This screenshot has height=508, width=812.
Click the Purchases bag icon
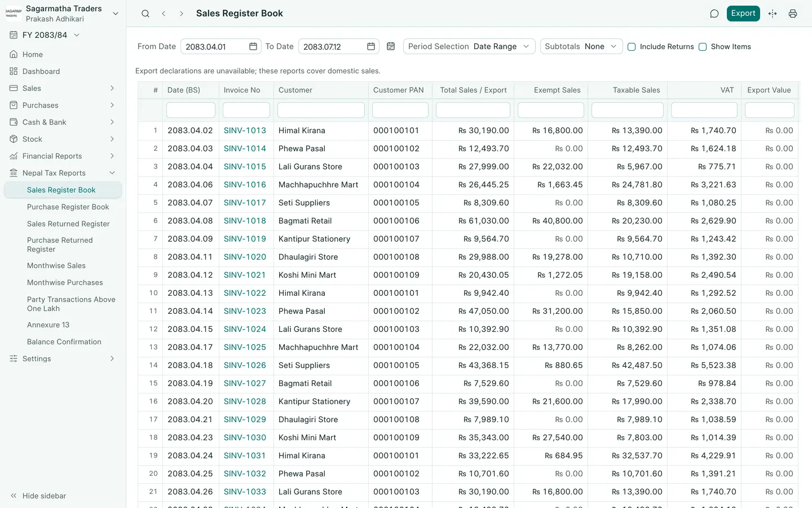(14, 105)
